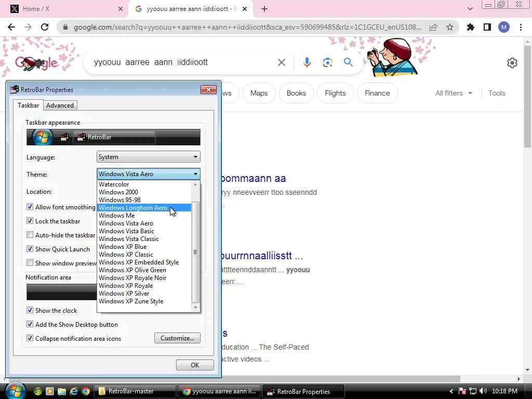Click the Chrome forward arrow
Screen dimensions: 532x399
pos(28,27)
